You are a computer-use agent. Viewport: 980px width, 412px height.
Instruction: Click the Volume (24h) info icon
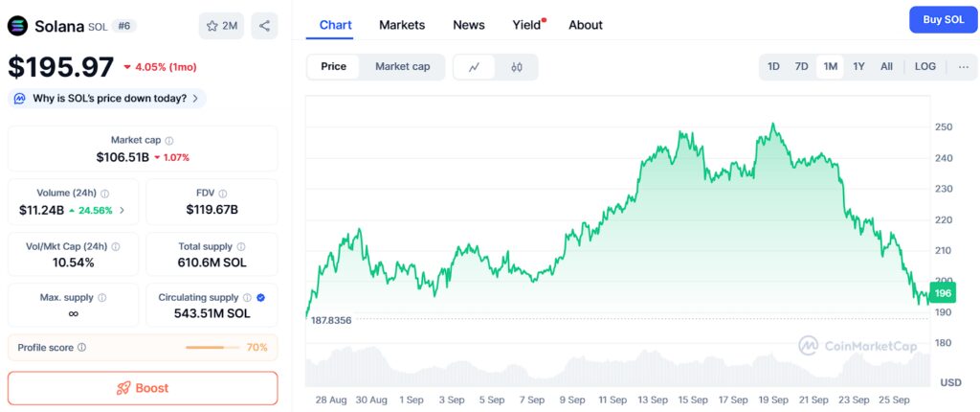(105, 194)
